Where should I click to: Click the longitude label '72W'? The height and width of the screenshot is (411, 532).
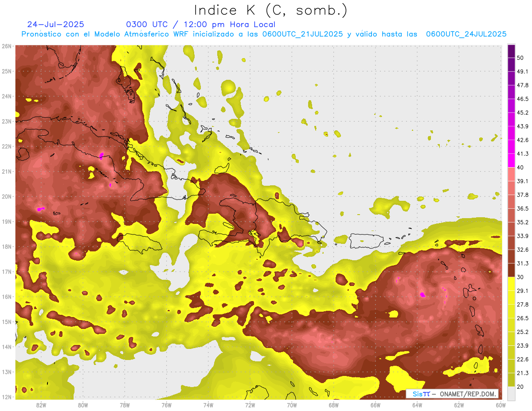pyautogui.click(x=250, y=405)
